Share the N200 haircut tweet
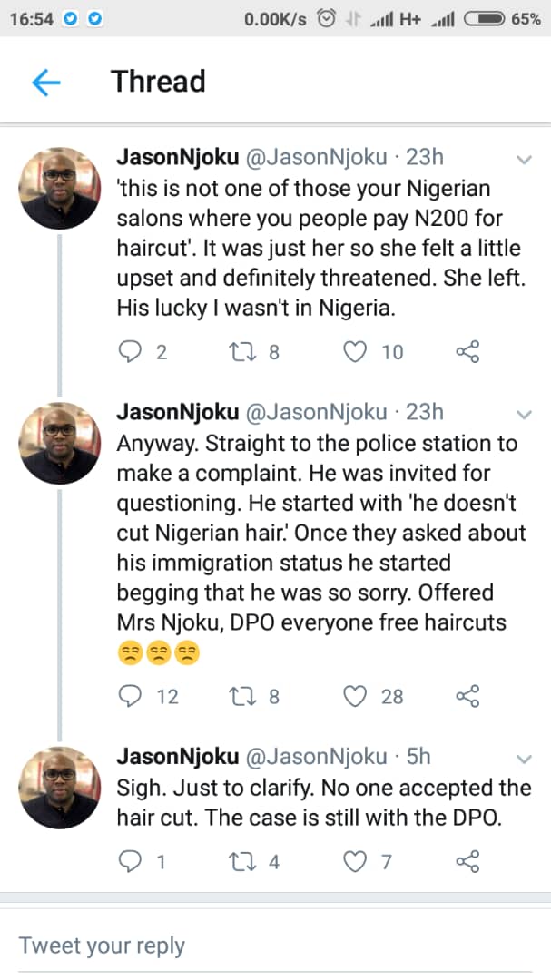The image size is (551, 980). pos(467,352)
